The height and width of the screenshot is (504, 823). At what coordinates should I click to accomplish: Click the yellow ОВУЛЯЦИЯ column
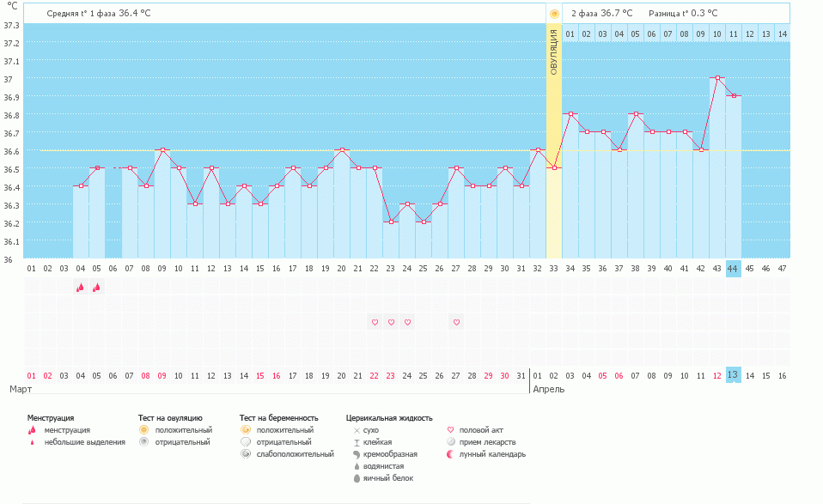pos(554,146)
